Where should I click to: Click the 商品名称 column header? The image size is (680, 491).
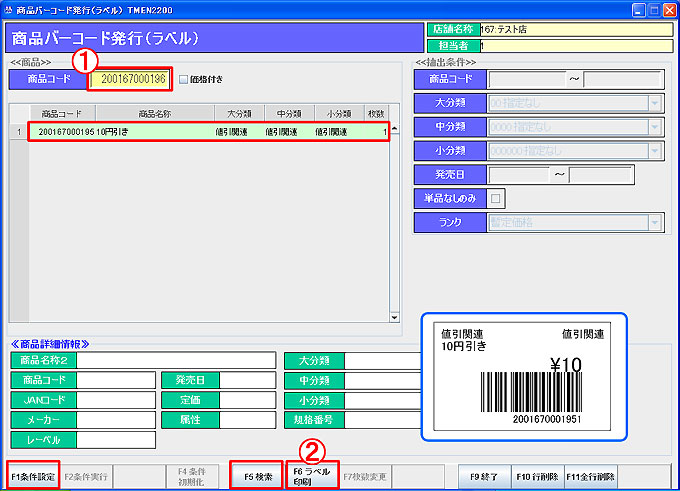155,113
